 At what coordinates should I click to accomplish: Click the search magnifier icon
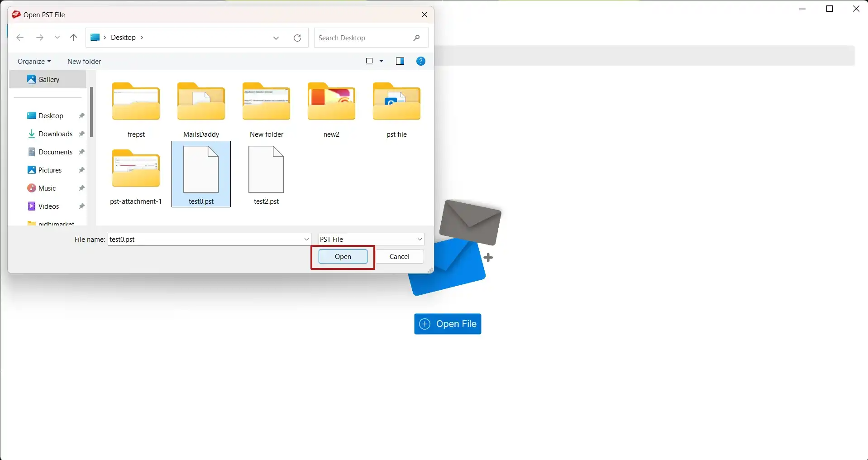pyautogui.click(x=417, y=38)
